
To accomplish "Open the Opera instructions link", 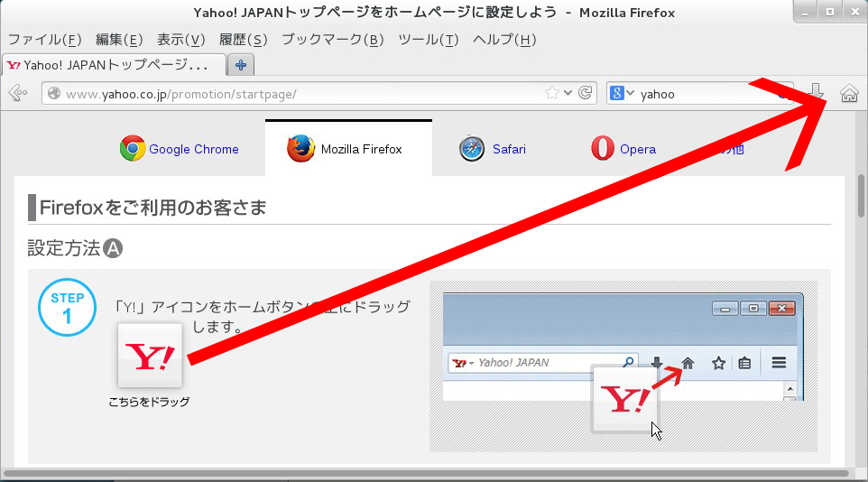I will click(637, 149).
